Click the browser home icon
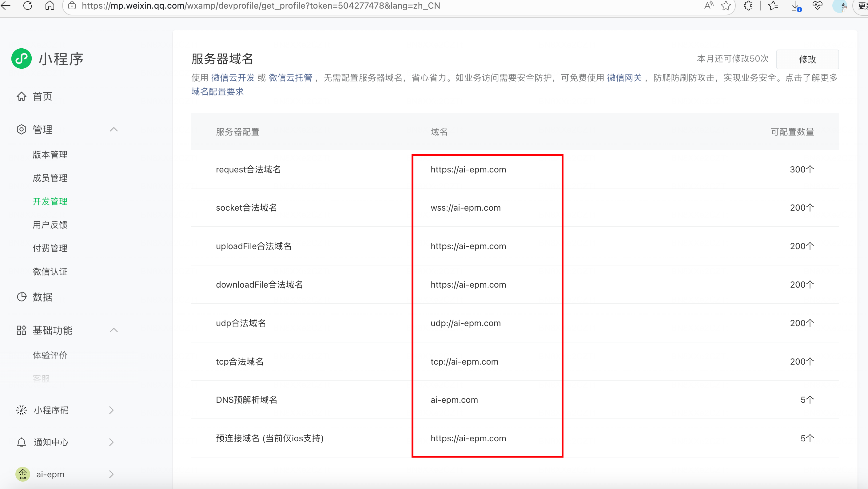Viewport: 868px width, 489px height. point(50,6)
